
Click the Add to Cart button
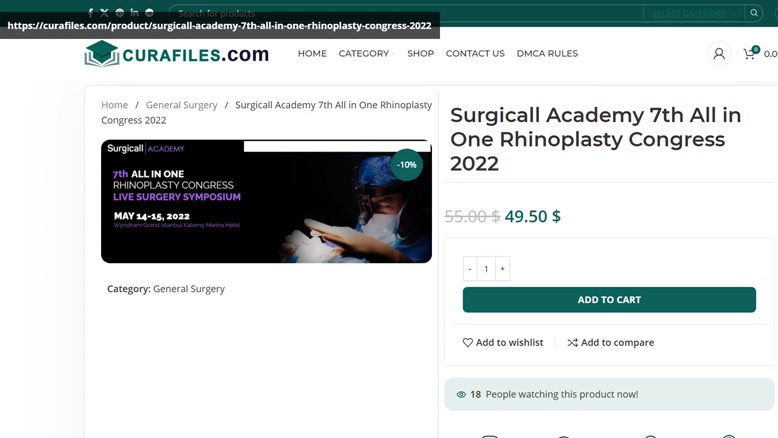click(x=609, y=300)
